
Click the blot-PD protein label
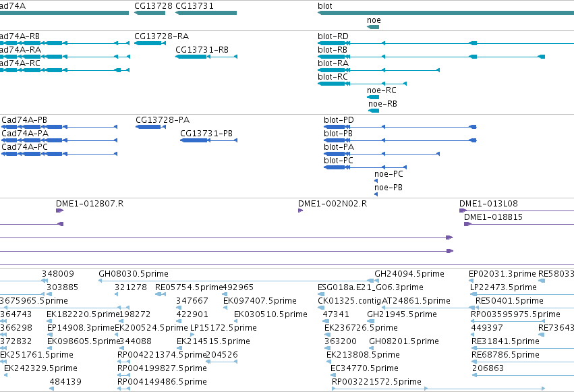point(339,120)
